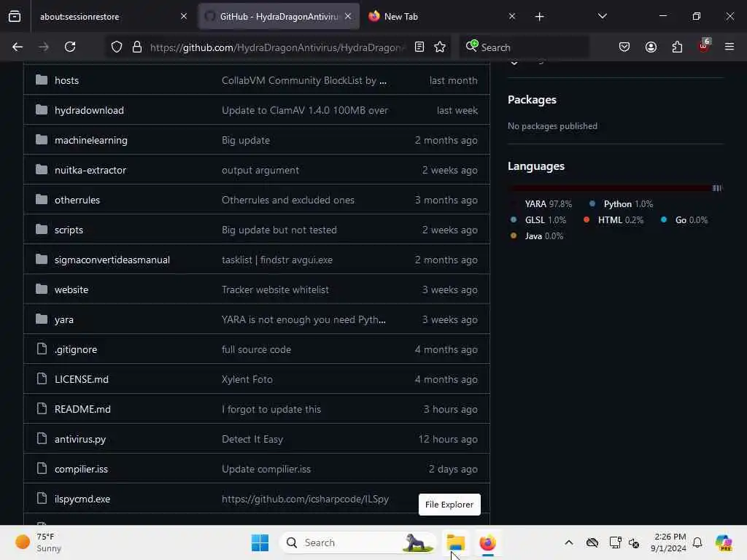Open the ilspycmd.exe file
The width and height of the screenshot is (747, 560).
point(82,499)
